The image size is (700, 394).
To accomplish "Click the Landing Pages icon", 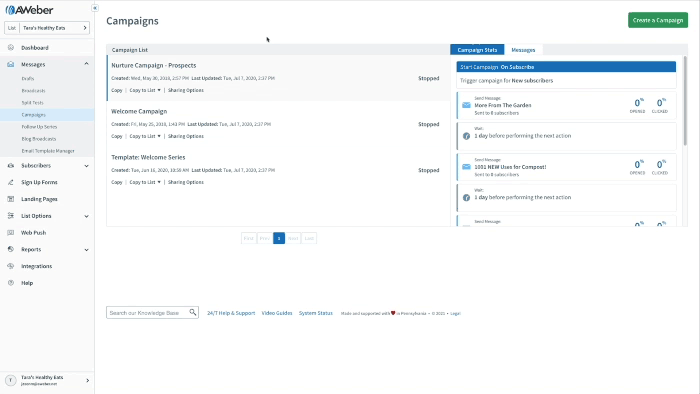I will click(x=11, y=199).
